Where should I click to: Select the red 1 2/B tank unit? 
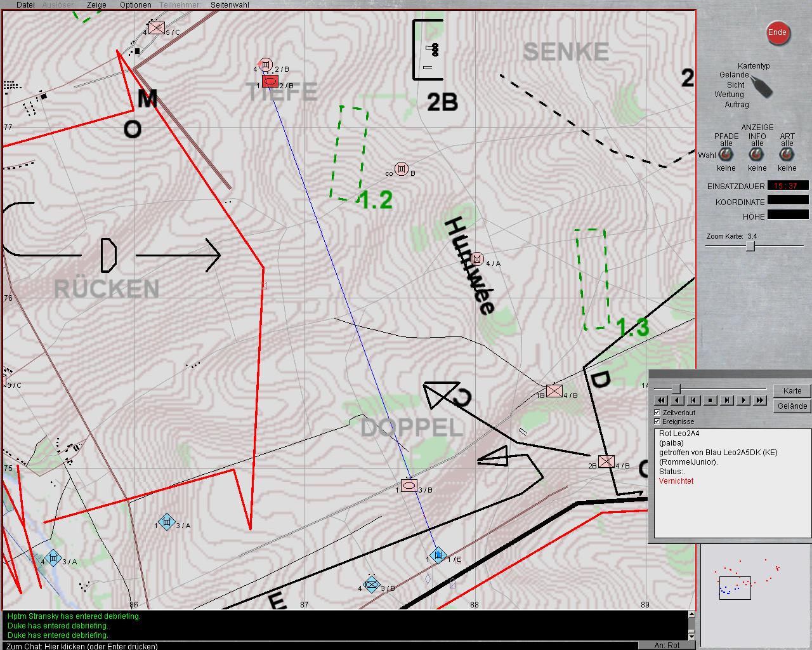click(270, 81)
